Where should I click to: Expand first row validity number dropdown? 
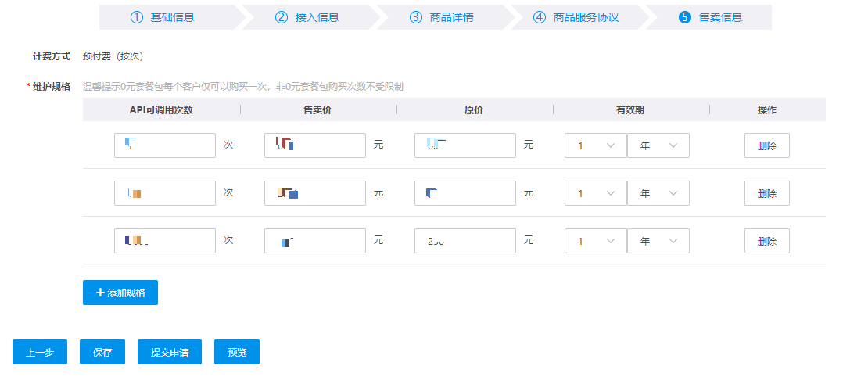tap(595, 145)
